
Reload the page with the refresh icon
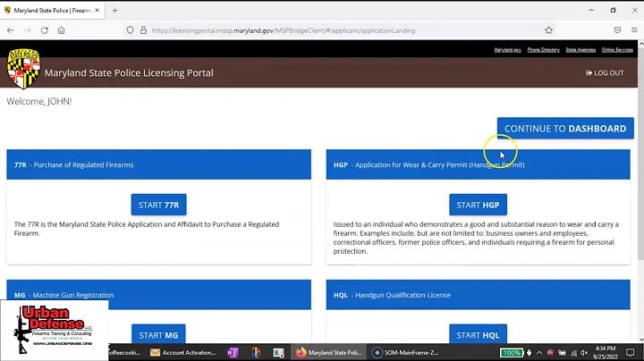coord(45,30)
